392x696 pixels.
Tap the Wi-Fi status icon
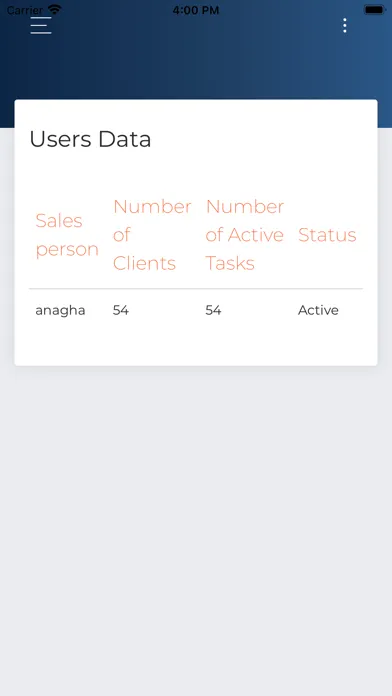pyautogui.click(x=55, y=9)
